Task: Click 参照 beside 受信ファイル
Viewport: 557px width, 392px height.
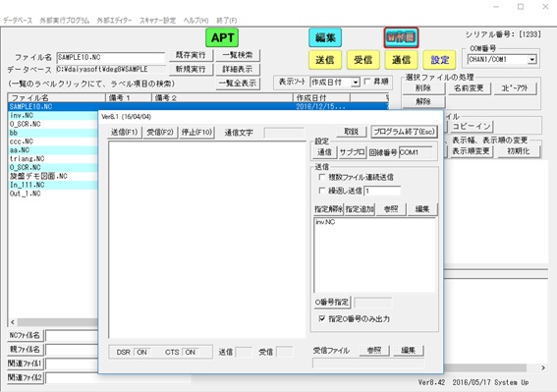Action: 374,350
